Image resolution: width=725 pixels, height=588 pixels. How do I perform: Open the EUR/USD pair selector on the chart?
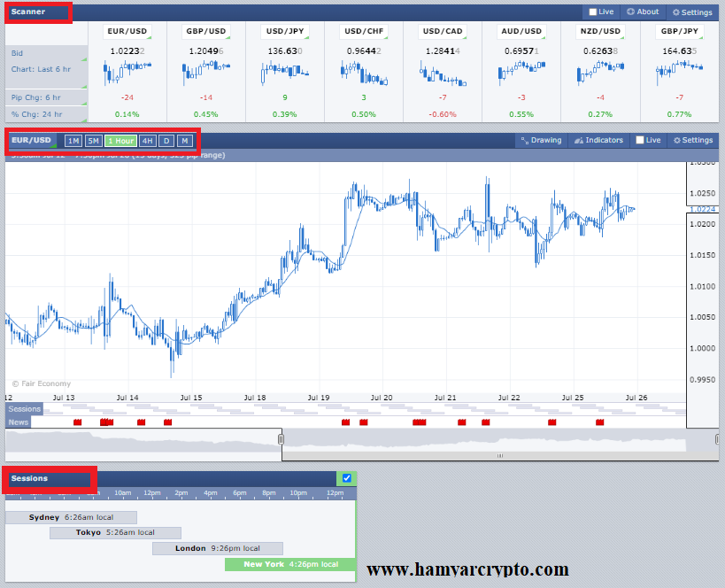[31, 140]
